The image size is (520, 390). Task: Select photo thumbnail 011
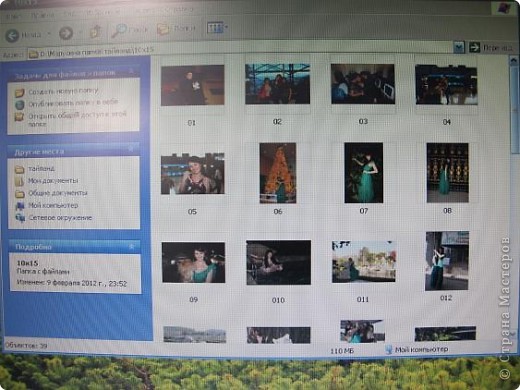(x=364, y=262)
